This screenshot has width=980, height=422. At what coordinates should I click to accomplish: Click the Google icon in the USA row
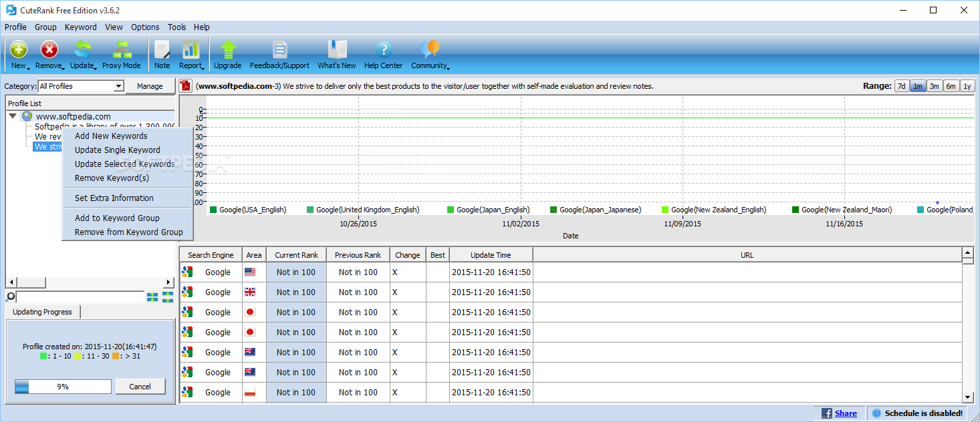[x=187, y=272]
